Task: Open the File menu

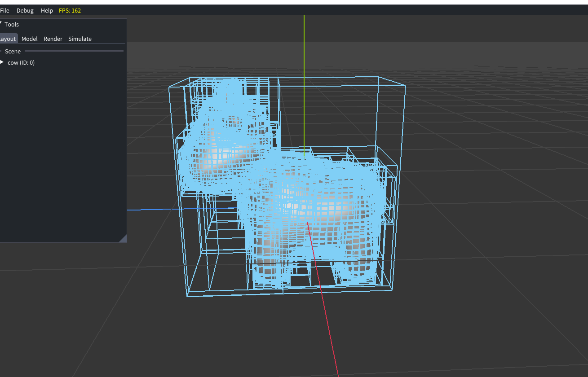Action: click(4, 10)
